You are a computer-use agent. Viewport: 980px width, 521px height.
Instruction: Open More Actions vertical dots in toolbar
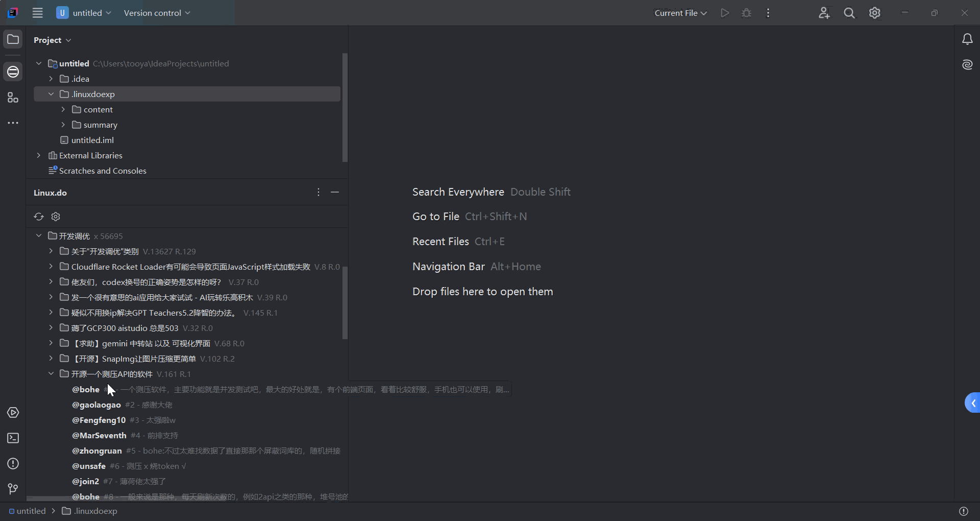768,13
